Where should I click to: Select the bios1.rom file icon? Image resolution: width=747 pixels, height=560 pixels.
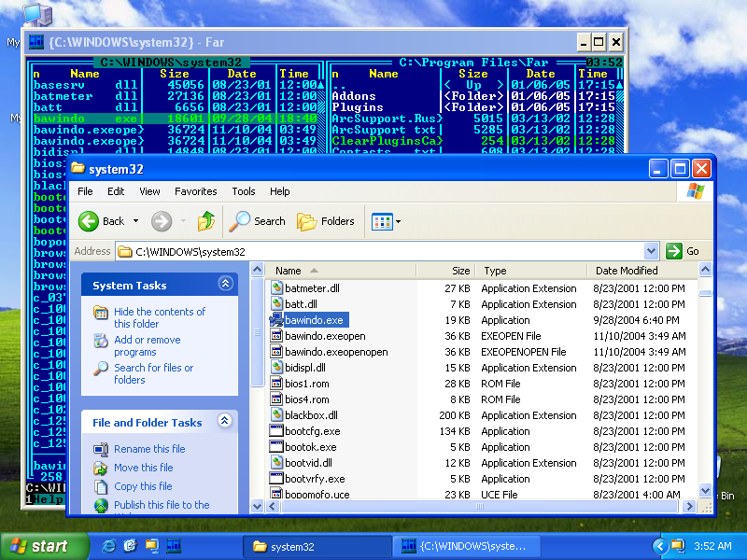276,384
